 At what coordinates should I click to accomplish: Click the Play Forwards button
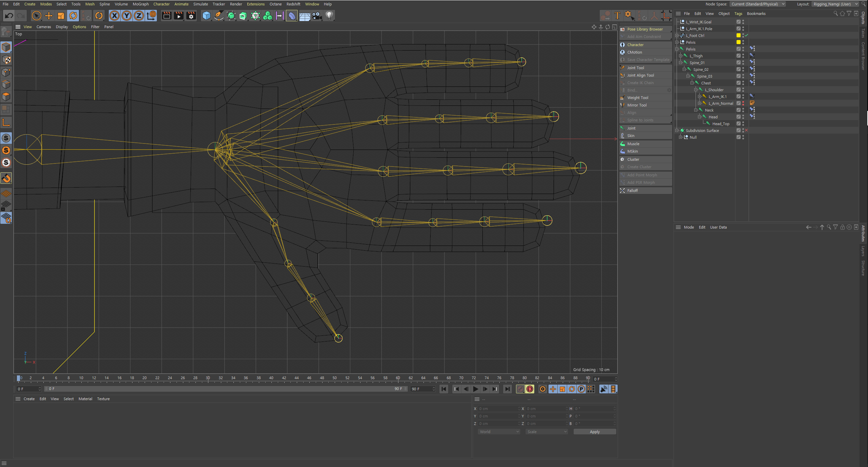coord(475,389)
